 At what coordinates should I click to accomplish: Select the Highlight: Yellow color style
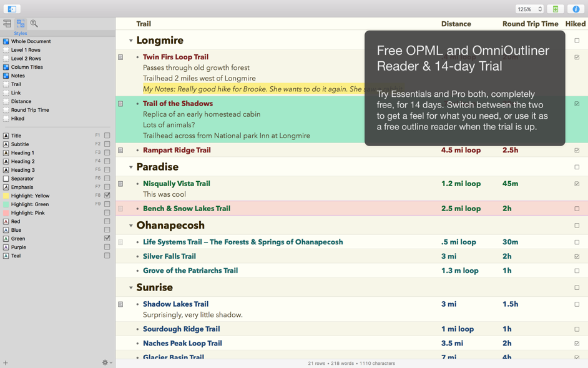click(x=30, y=196)
